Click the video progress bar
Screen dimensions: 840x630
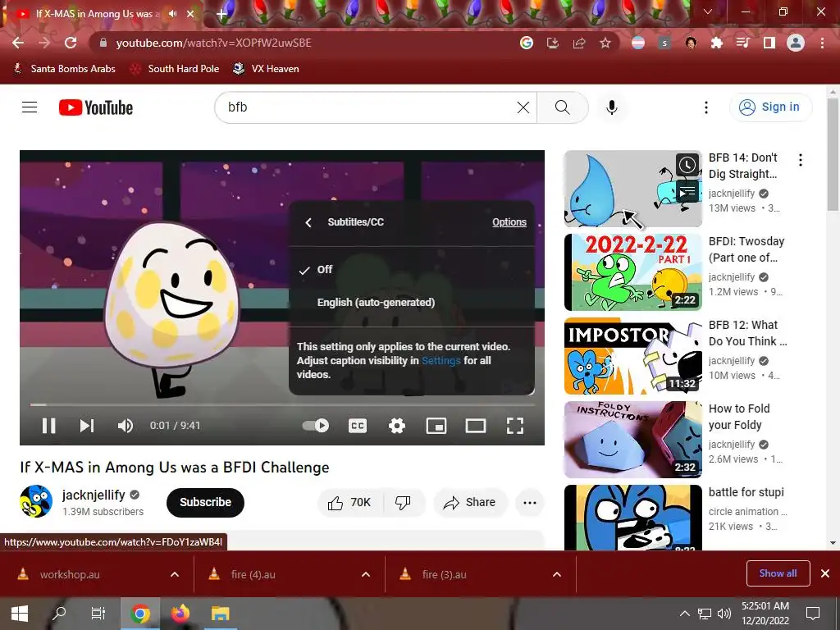282,404
